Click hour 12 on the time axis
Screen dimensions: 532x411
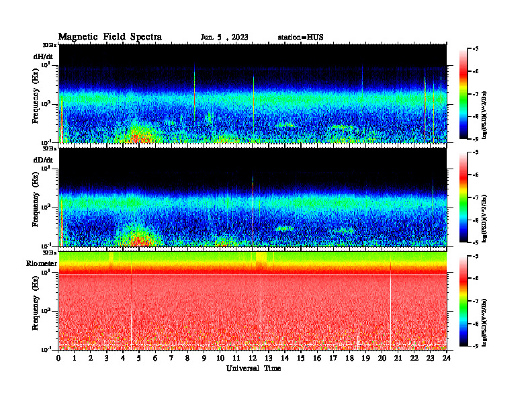tap(252, 359)
